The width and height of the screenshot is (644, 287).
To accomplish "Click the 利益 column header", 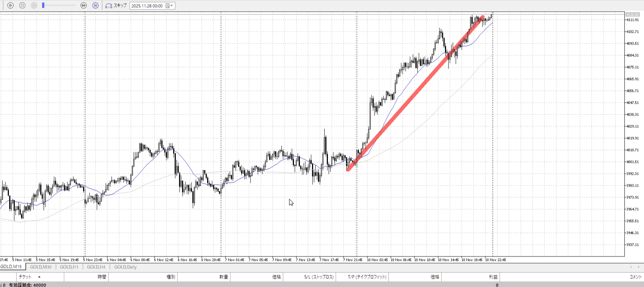I will [493, 277].
